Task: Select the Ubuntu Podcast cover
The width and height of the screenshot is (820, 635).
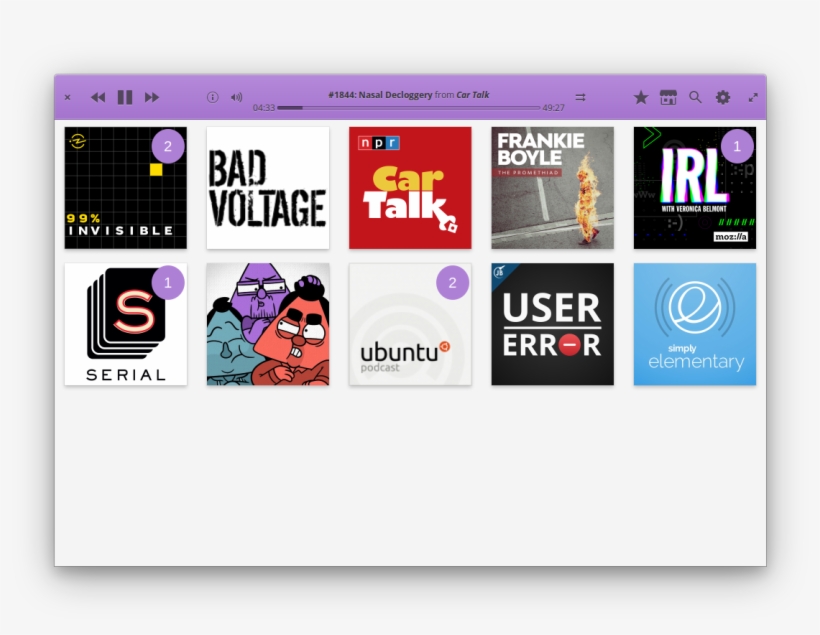Action: [410, 324]
